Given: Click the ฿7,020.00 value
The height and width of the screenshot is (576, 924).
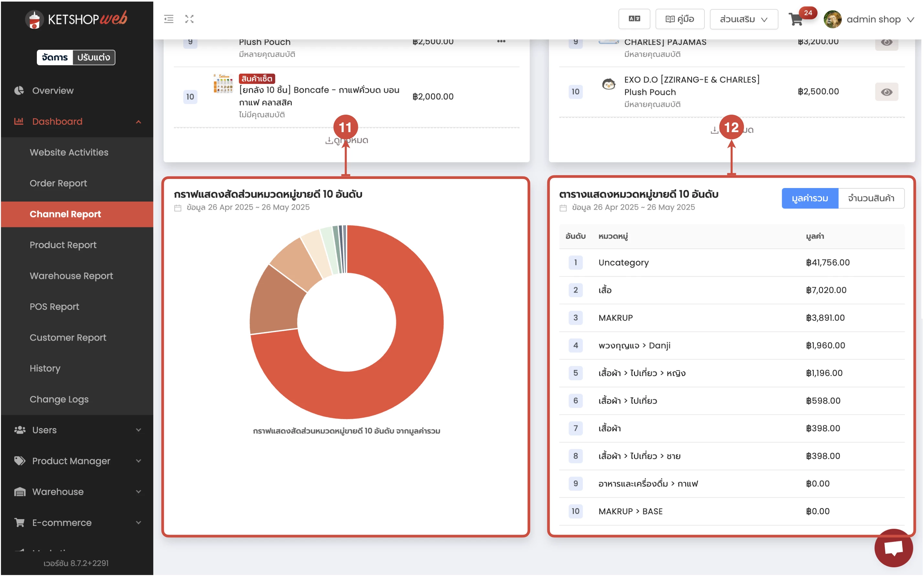Looking at the screenshot, I should tap(826, 290).
